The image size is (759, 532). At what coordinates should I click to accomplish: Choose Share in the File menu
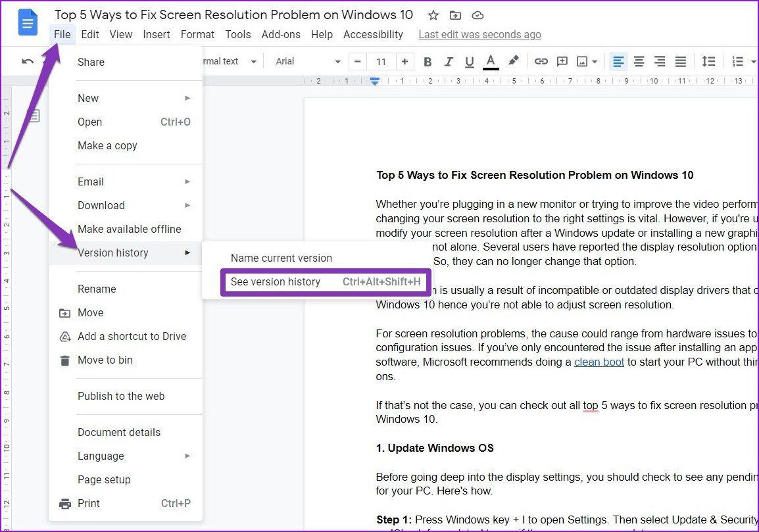pos(126,62)
